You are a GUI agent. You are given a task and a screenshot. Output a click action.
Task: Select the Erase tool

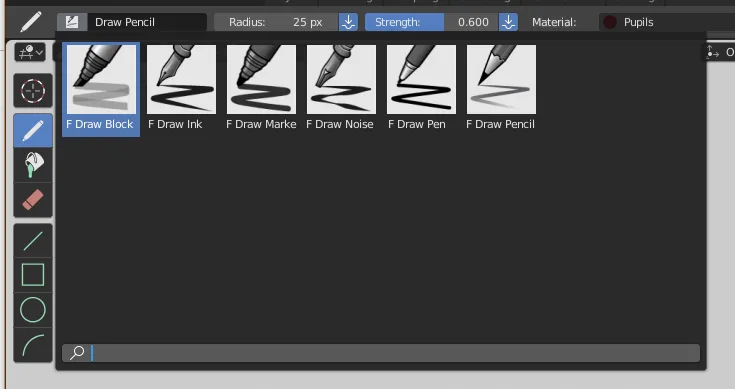coord(33,200)
